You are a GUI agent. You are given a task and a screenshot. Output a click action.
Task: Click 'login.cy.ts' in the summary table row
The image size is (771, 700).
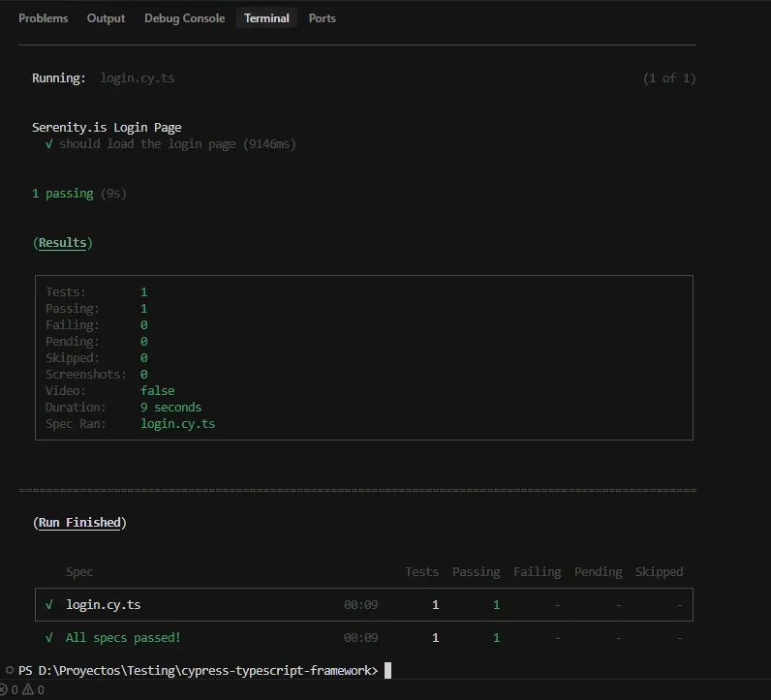104,605
